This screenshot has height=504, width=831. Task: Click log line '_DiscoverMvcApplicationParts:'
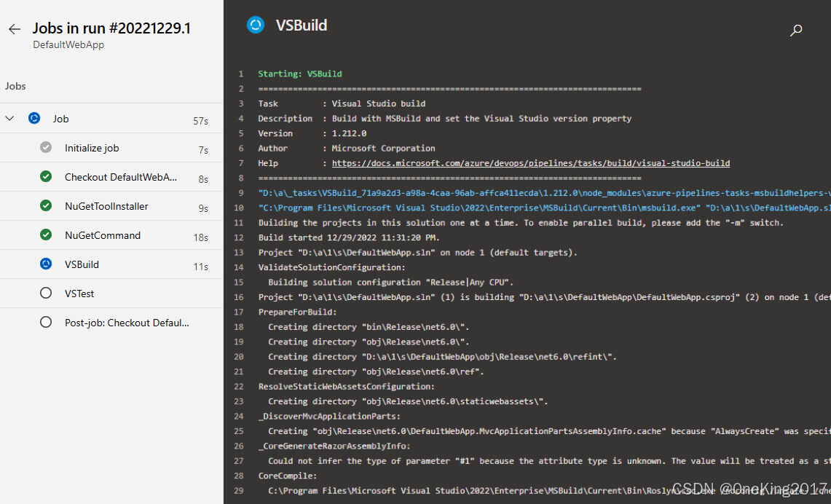[329, 416]
